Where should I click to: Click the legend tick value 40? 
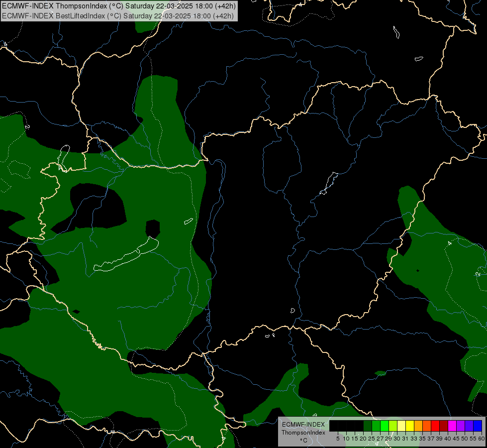click(448, 439)
